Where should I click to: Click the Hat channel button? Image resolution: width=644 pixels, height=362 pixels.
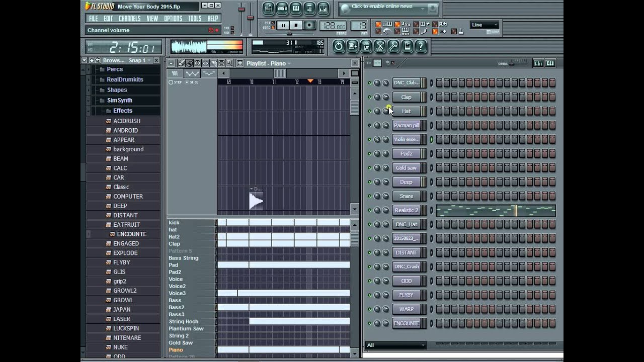(407, 111)
